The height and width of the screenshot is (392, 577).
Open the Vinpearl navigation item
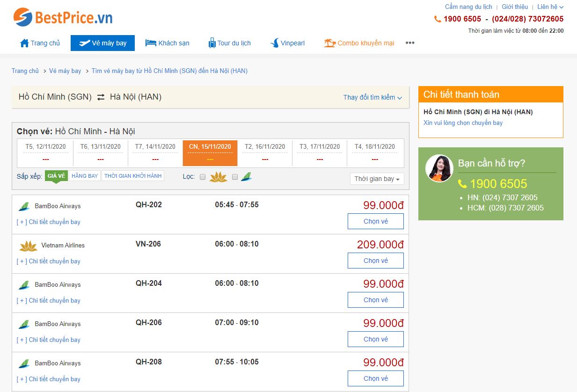(x=287, y=43)
